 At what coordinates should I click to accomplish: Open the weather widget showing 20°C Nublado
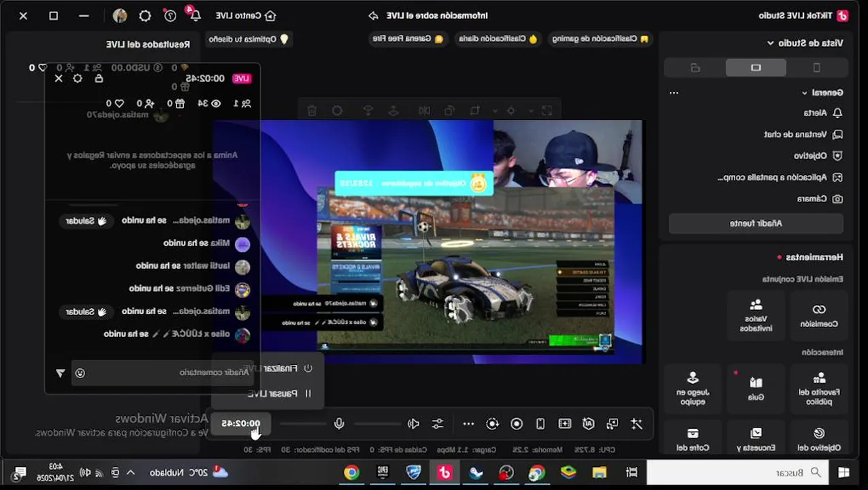(x=189, y=472)
